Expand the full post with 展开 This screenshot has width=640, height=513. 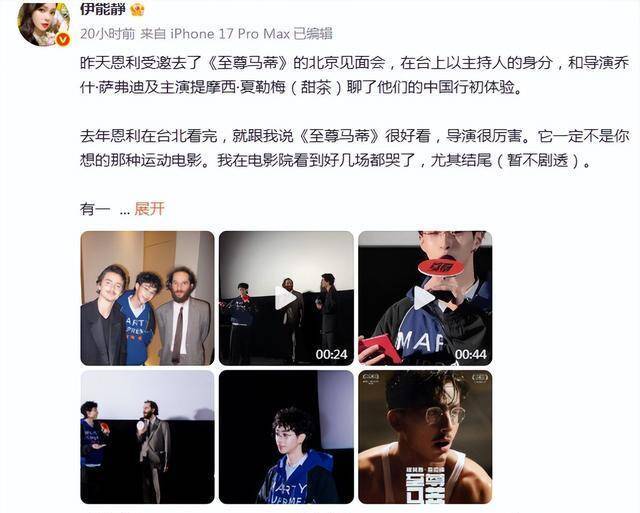[x=149, y=209]
